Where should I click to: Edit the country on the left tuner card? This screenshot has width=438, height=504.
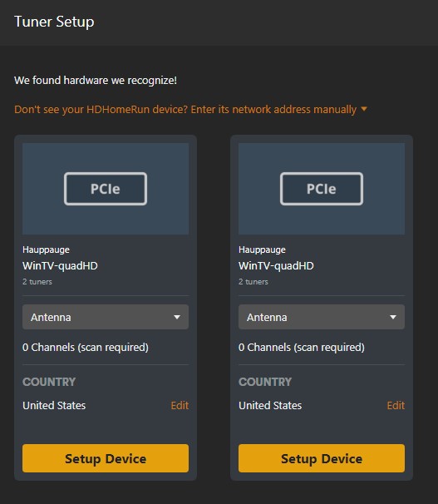[180, 405]
